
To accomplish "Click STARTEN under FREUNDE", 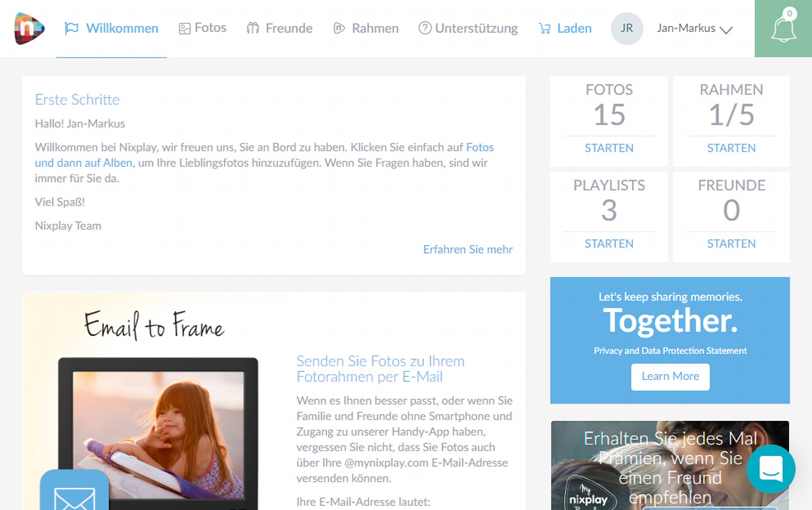I will (x=731, y=244).
